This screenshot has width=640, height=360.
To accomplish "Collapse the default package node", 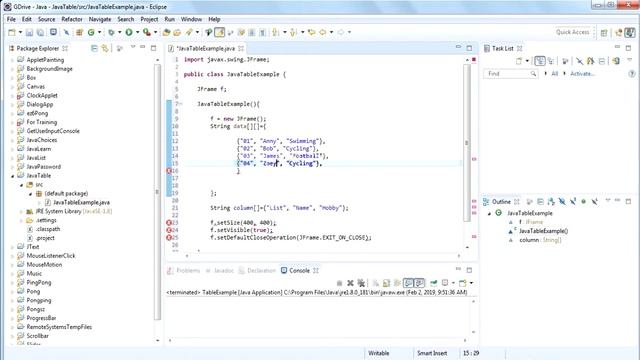I will pyautogui.click(x=31, y=194).
